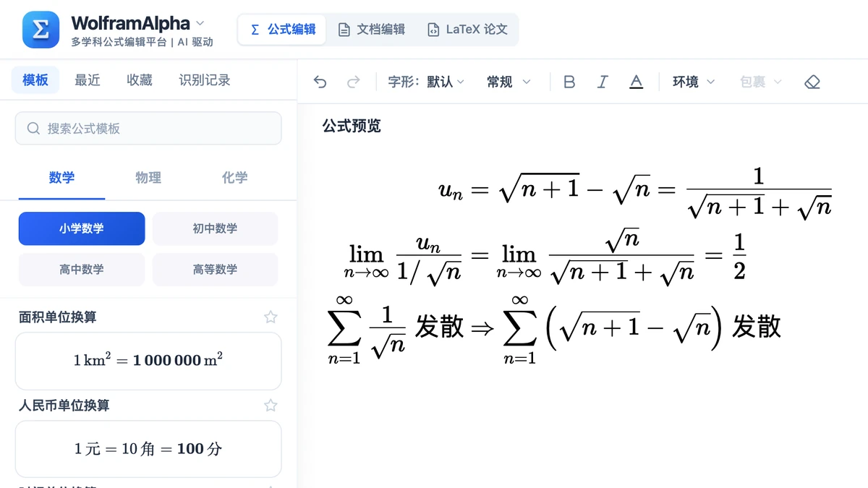Image resolution: width=868 pixels, height=488 pixels.
Task: Choose the 小学数学 category button
Action: (82, 228)
